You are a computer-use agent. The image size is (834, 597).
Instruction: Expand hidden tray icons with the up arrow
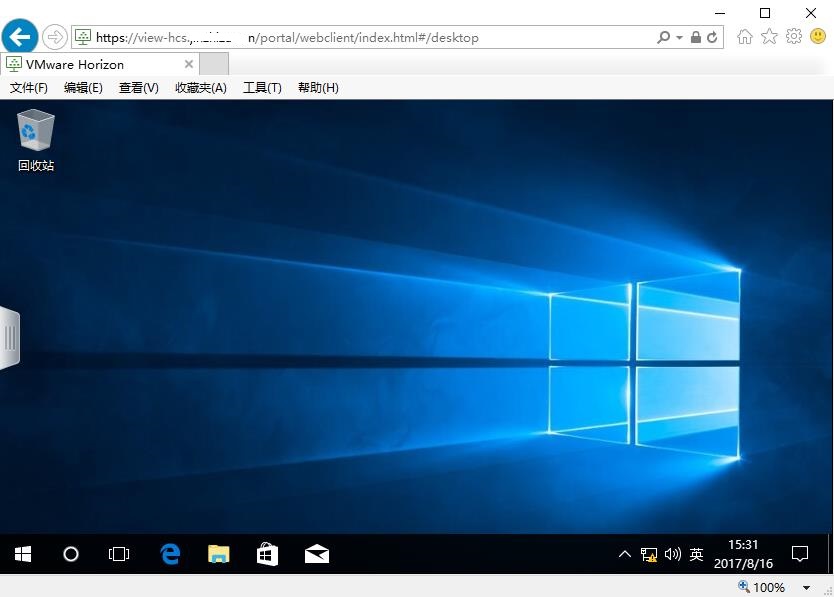pos(624,553)
